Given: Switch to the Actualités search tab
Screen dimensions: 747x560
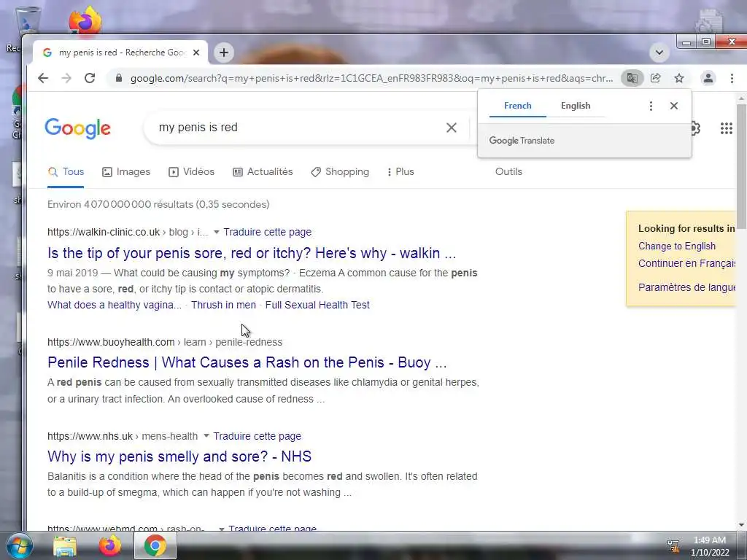Looking at the screenshot, I should click(263, 172).
